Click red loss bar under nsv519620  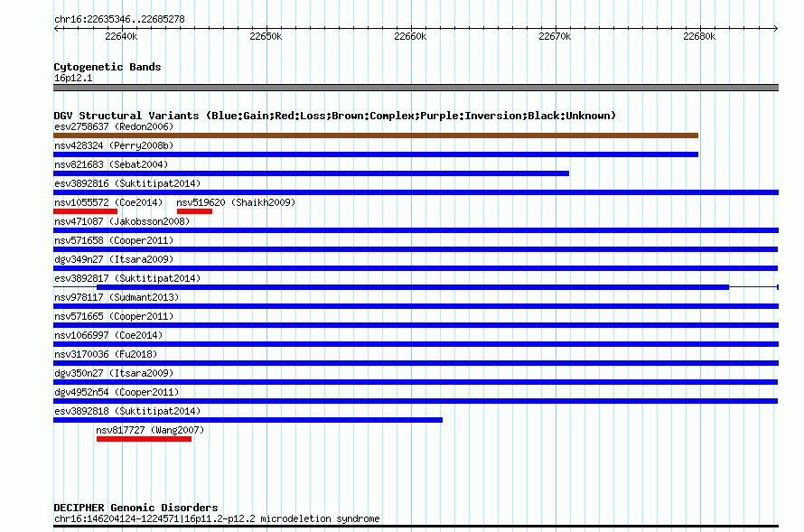(194, 211)
